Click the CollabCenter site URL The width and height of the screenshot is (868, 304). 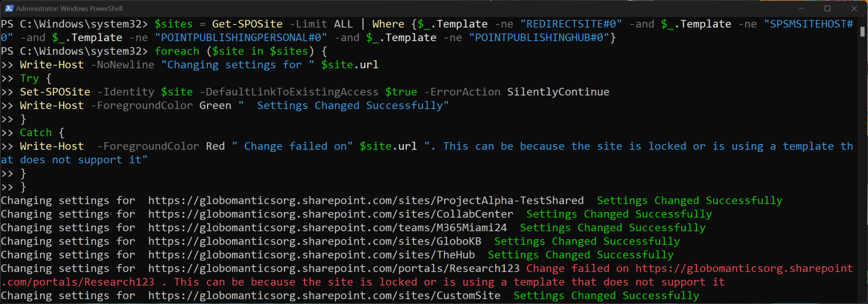click(331, 214)
